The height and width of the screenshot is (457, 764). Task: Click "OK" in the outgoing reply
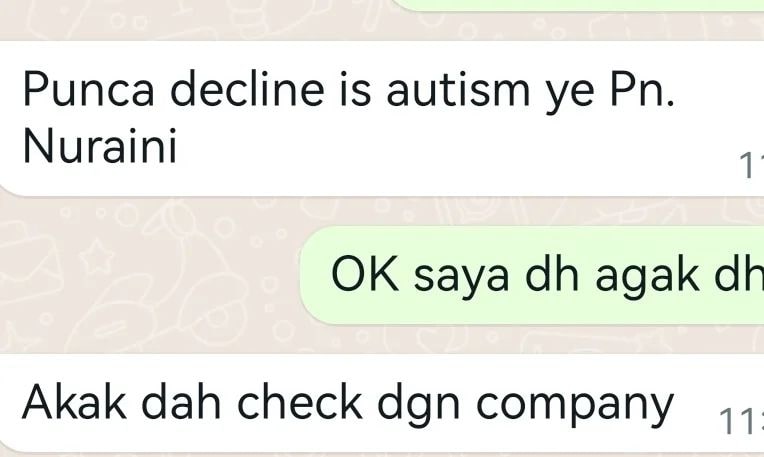click(x=364, y=274)
